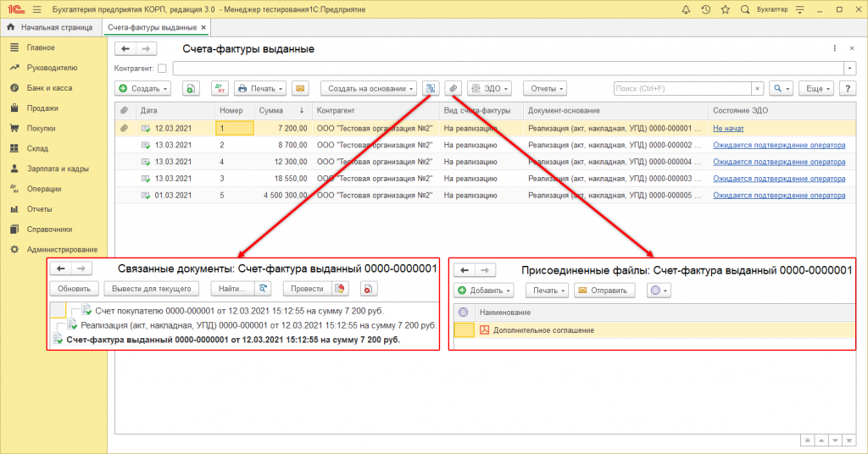Open Администрирование section

click(x=62, y=249)
